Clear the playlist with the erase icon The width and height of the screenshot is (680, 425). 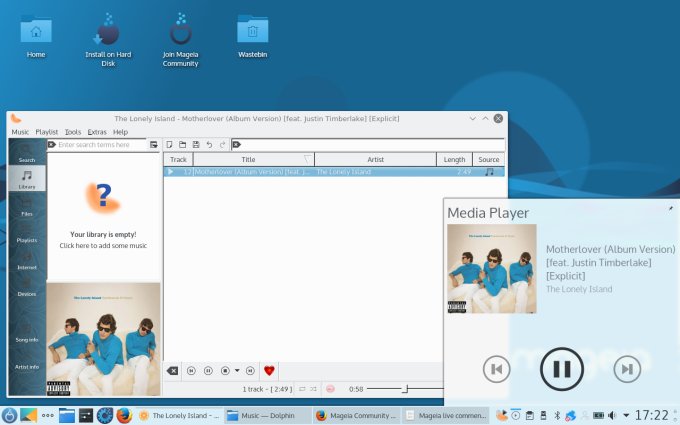coord(172,370)
